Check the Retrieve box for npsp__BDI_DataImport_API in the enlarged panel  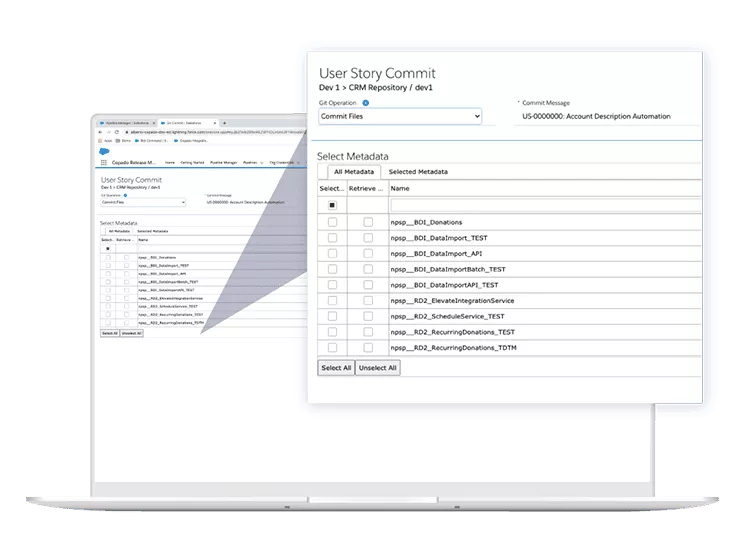[x=368, y=253]
